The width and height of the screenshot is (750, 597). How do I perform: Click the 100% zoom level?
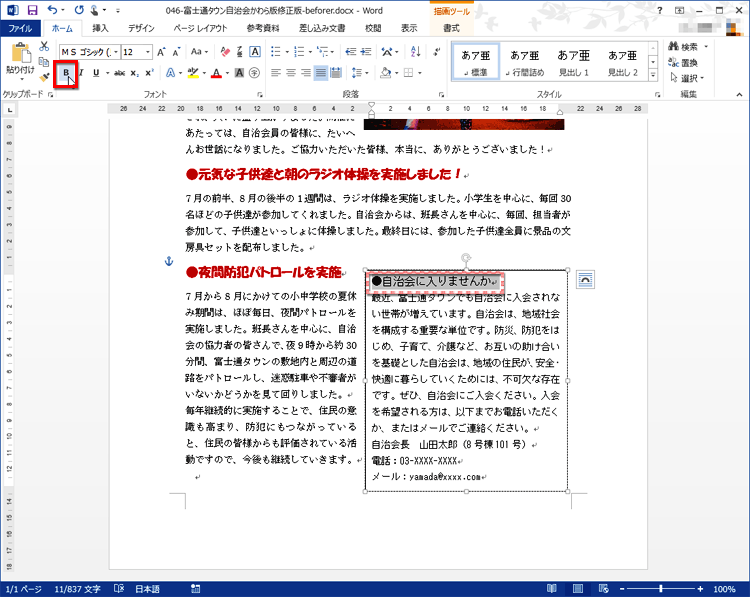pyautogui.click(x=724, y=589)
